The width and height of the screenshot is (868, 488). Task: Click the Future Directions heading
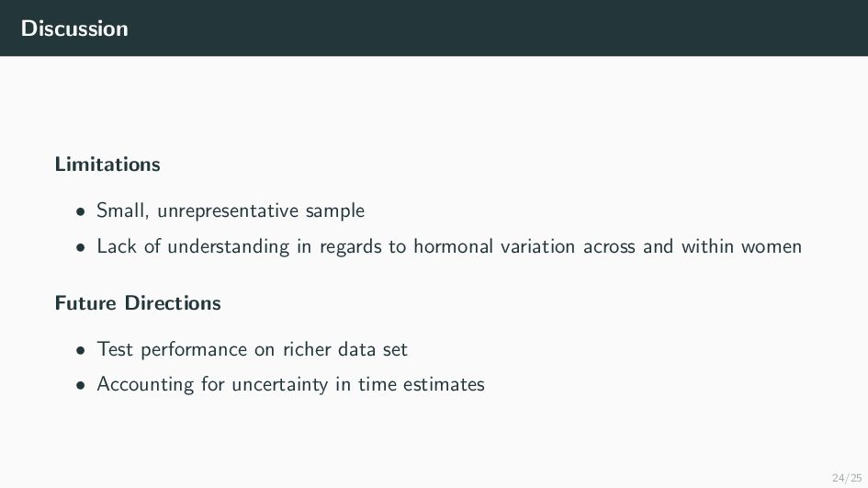pos(138,302)
